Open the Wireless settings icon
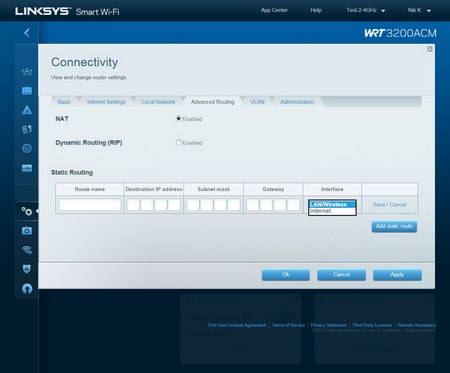 tap(27, 250)
